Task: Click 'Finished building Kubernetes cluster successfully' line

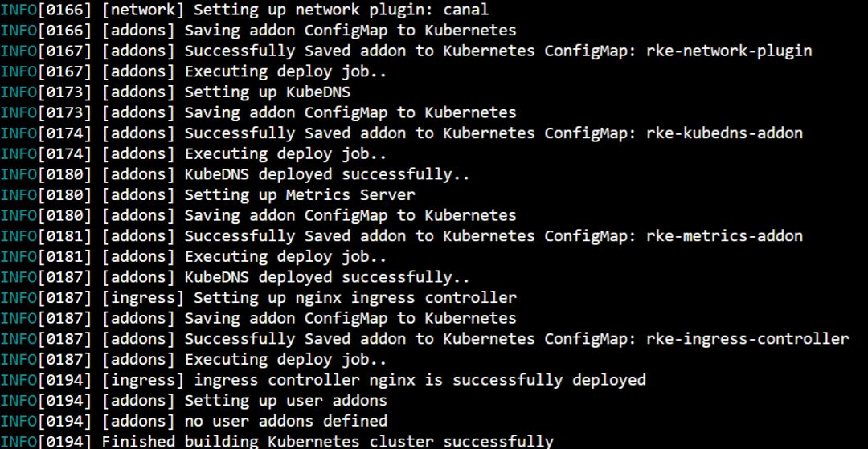Action: pos(328,441)
